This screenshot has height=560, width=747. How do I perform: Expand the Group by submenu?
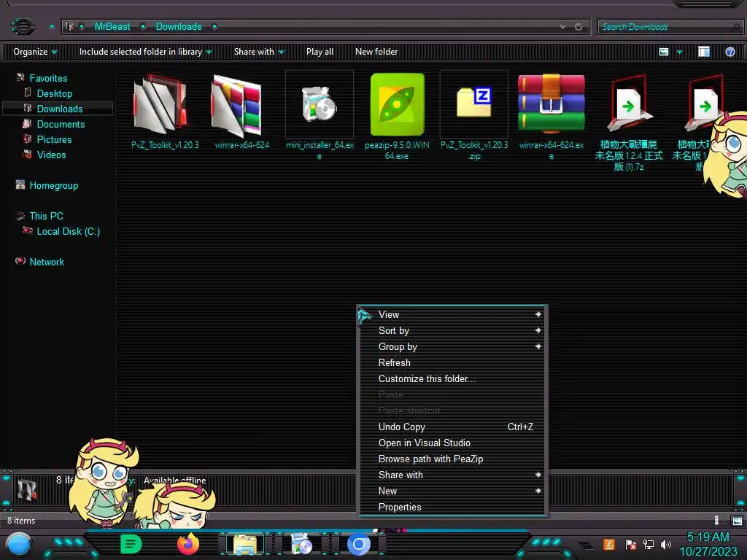point(452,346)
